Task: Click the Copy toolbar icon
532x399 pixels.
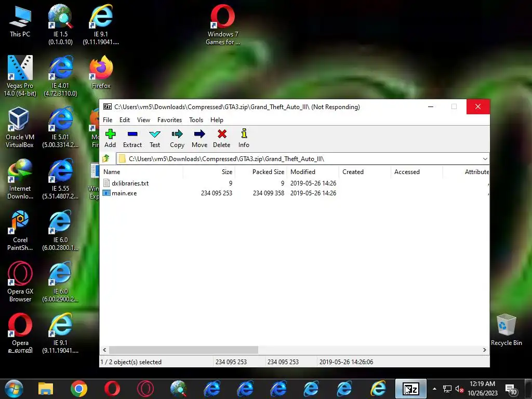Action: click(x=177, y=138)
